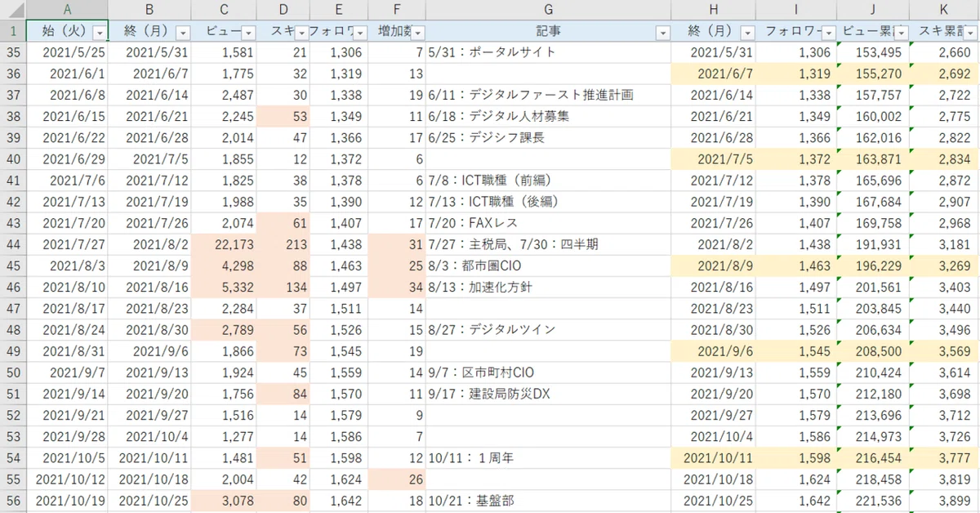Open filter dropdown for 始(火) column

click(100, 33)
